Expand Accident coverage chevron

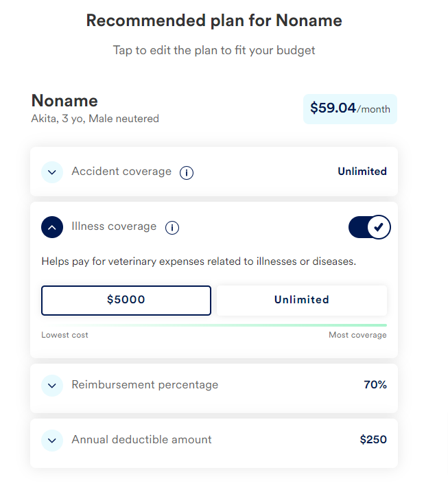52,172
